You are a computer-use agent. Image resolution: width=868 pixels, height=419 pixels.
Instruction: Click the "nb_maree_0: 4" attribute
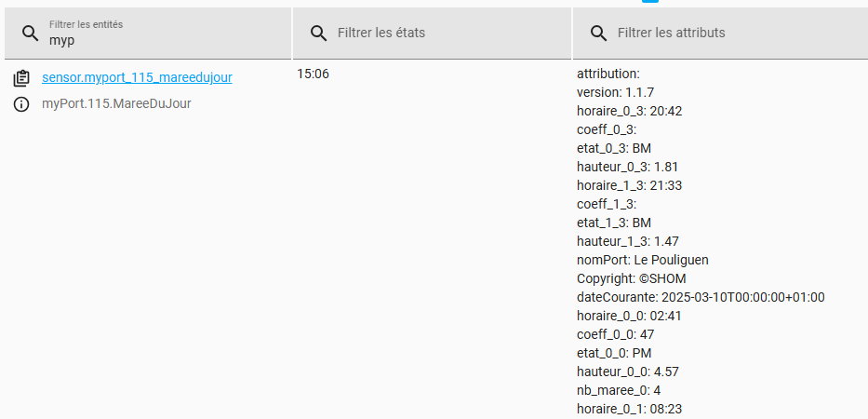pos(619,390)
